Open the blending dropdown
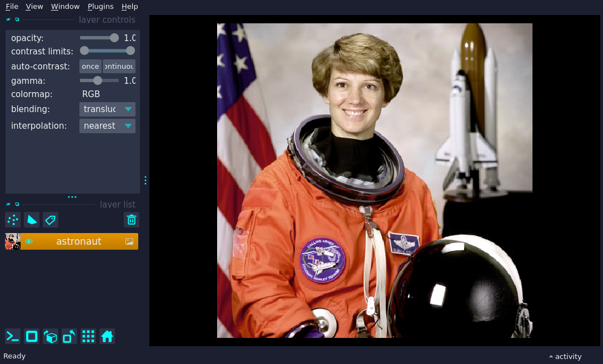Image resolution: width=603 pixels, height=364 pixels. (x=107, y=109)
